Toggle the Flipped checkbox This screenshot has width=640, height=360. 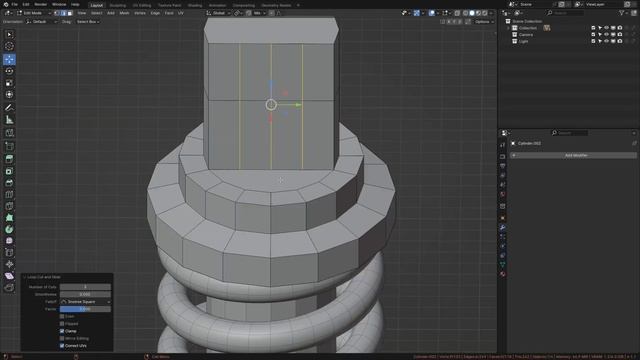pos(62,324)
